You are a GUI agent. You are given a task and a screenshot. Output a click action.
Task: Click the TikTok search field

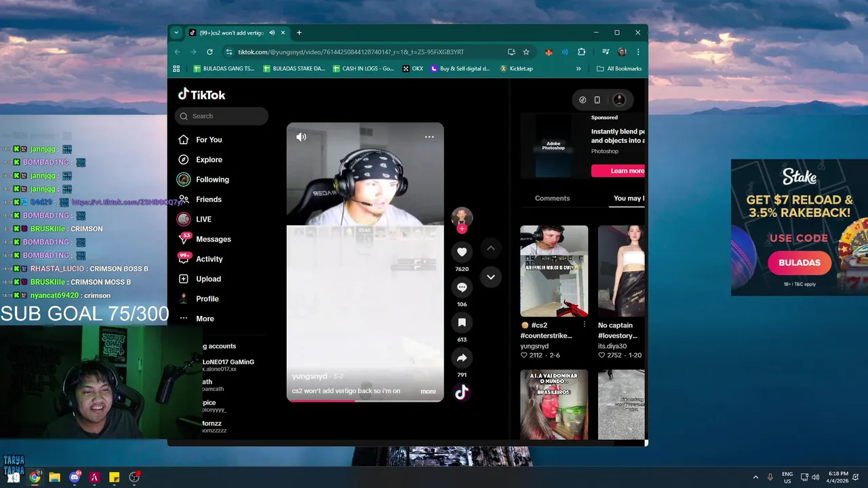222,116
